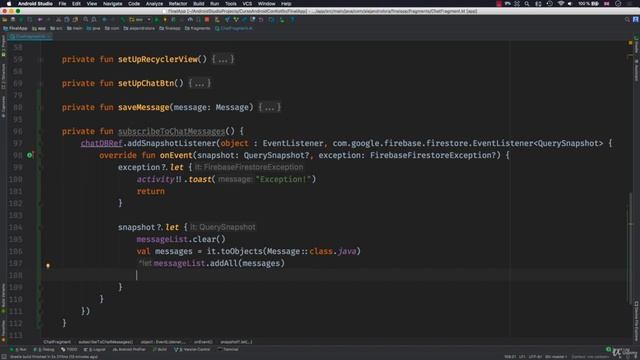
Task: Expand the folded setUpChatBtn body
Action: click(x=199, y=83)
